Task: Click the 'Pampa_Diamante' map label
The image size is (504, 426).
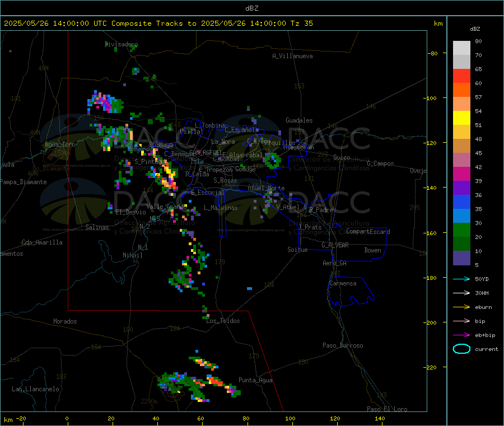Action: point(24,182)
